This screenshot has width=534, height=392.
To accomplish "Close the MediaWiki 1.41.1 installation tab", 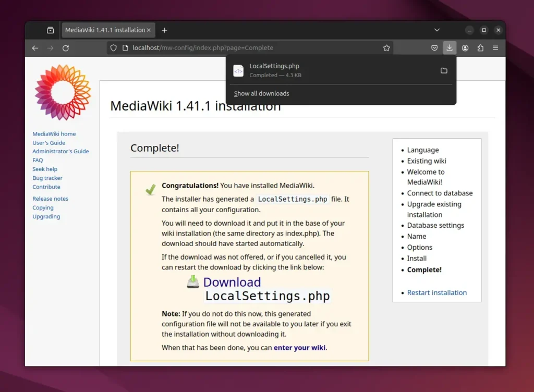I will click(149, 30).
